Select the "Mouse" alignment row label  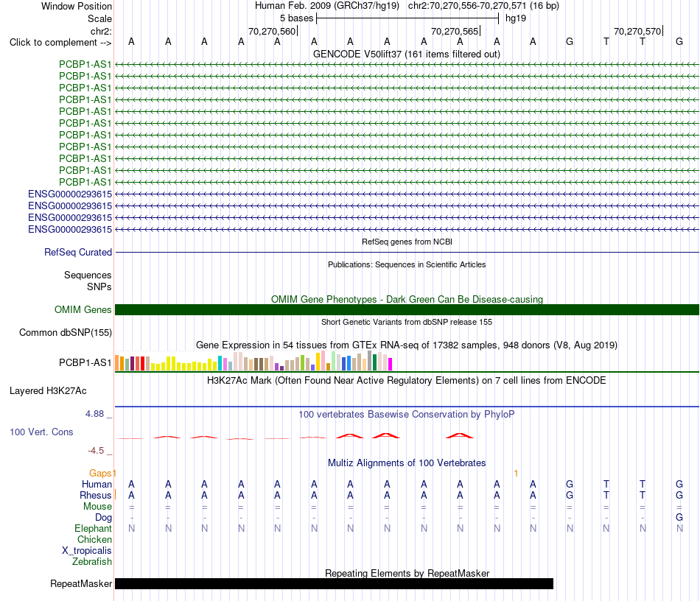coord(97,507)
